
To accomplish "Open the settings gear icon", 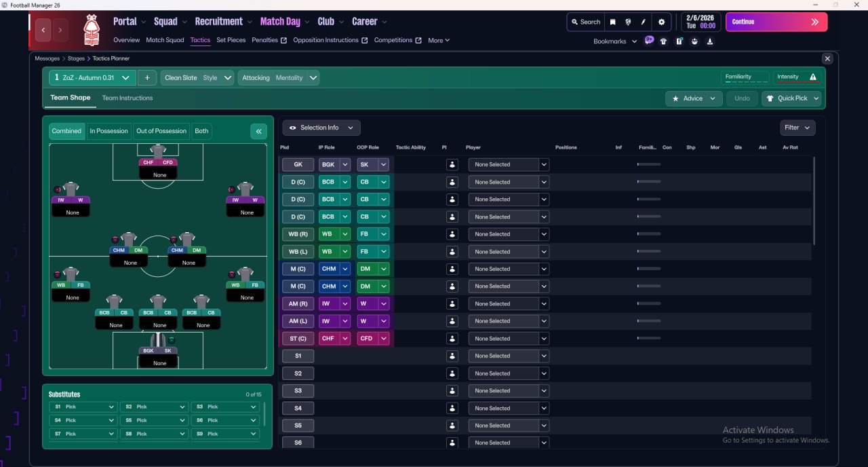I will [662, 22].
